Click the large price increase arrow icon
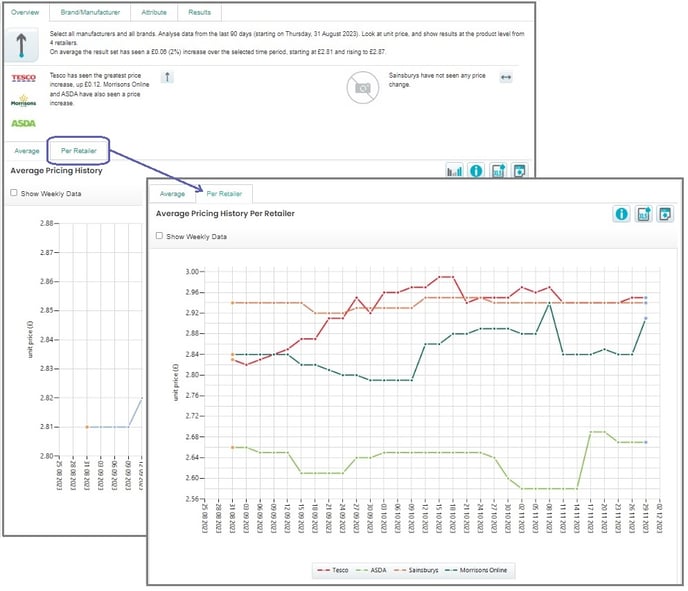688x591 pixels. [x=21, y=45]
